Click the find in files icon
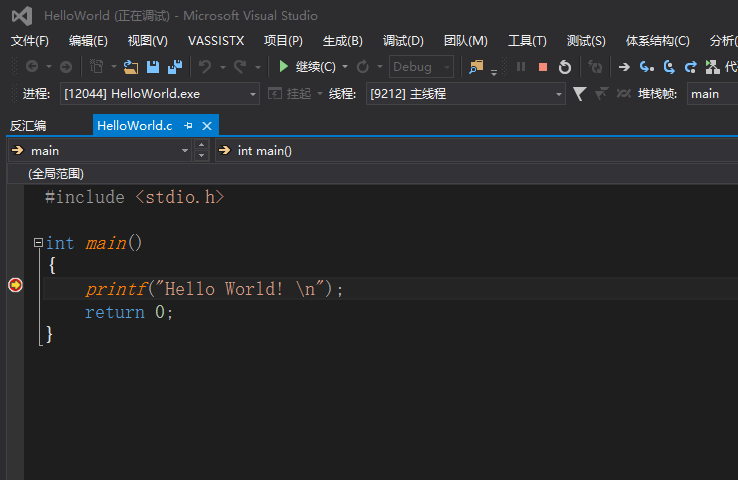Viewport: 738px width, 480px height. pos(476,67)
